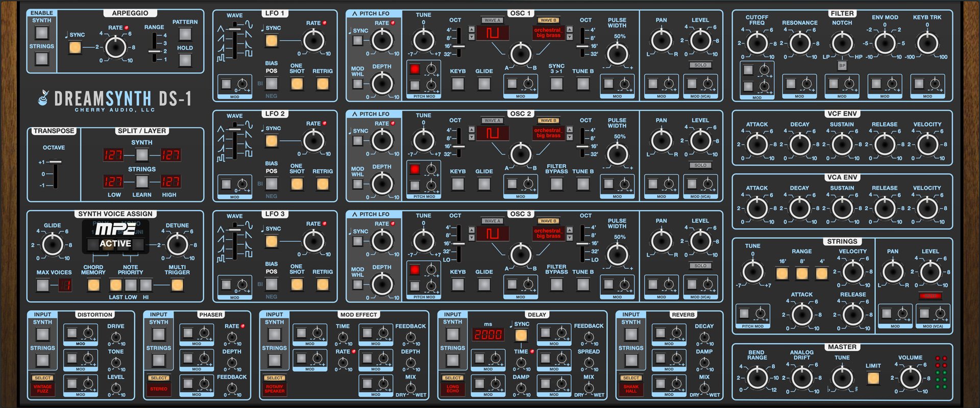Click the OSC 1 Pitch LFO Depth knob
The image size is (980, 408).
tap(382, 84)
